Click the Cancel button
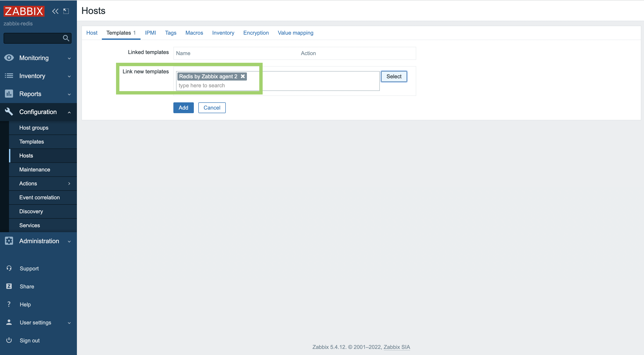The width and height of the screenshot is (644, 355). [211, 108]
